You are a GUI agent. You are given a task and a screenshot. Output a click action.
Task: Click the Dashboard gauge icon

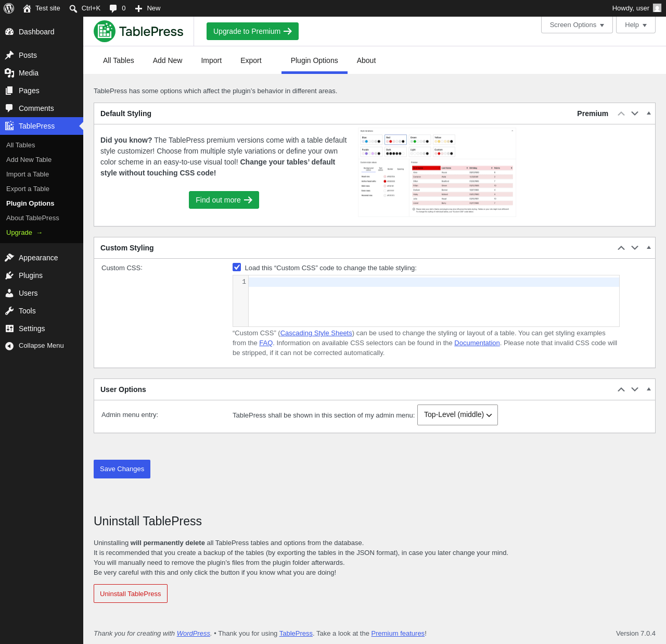9,32
